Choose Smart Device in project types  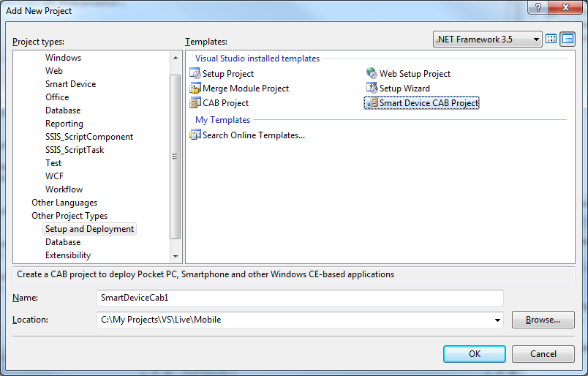[x=70, y=84]
